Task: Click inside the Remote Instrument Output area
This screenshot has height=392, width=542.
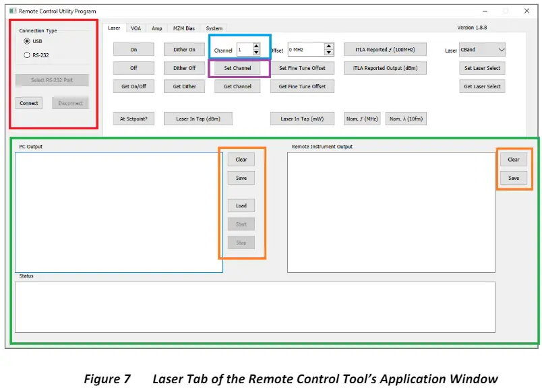Action: [391, 212]
